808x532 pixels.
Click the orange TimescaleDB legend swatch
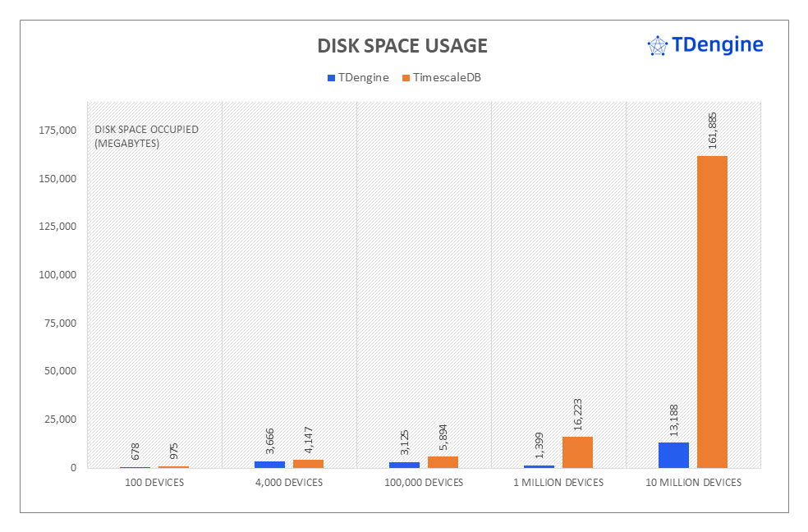coord(405,78)
